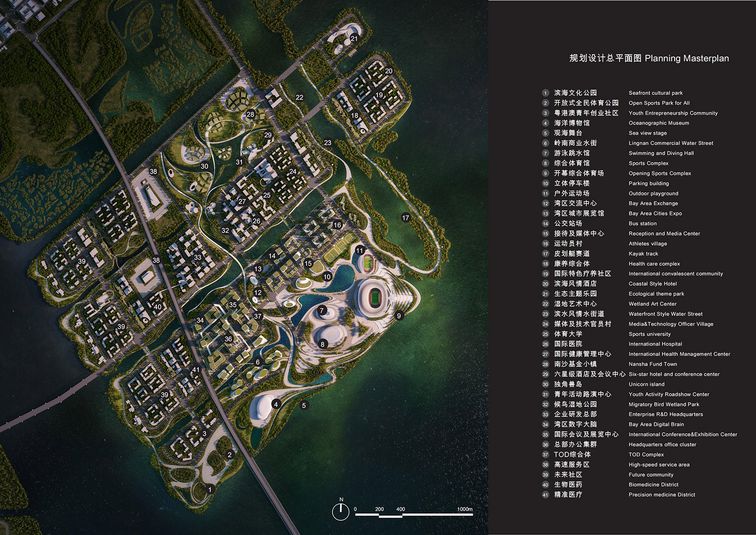The height and width of the screenshot is (535, 756).
Task: Click marker 26, the International Hospital
Action: [257, 220]
